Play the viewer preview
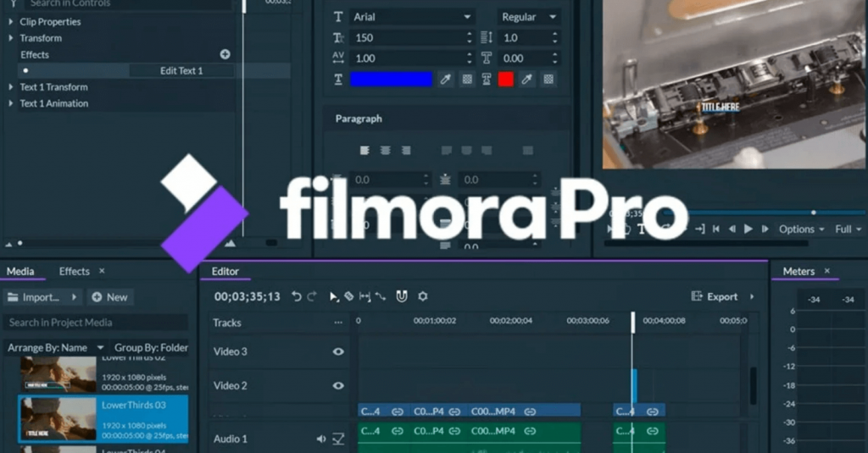This screenshot has height=453, width=868. tap(748, 229)
